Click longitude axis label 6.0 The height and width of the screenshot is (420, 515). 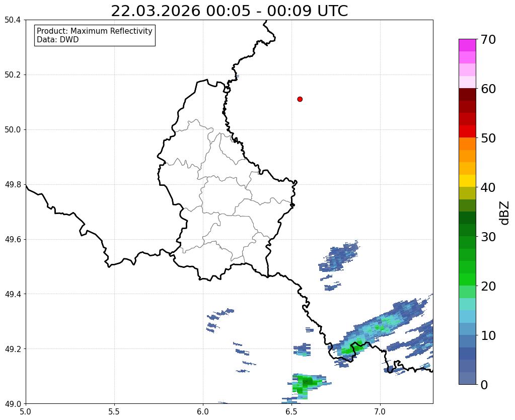click(203, 412)
